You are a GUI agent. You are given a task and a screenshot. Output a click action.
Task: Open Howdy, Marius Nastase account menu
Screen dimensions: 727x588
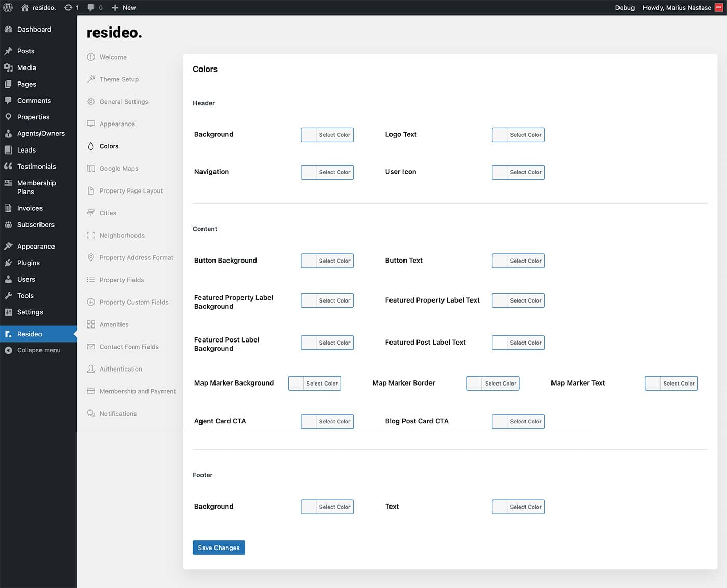(676, 8)
